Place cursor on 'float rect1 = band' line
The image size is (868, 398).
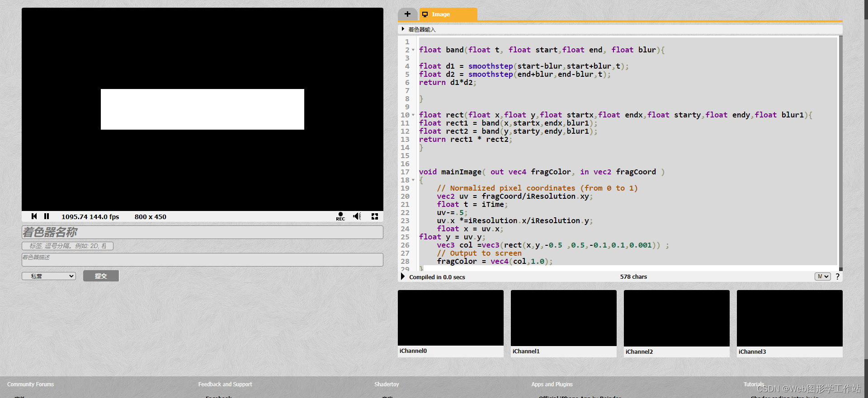[508, 123]
